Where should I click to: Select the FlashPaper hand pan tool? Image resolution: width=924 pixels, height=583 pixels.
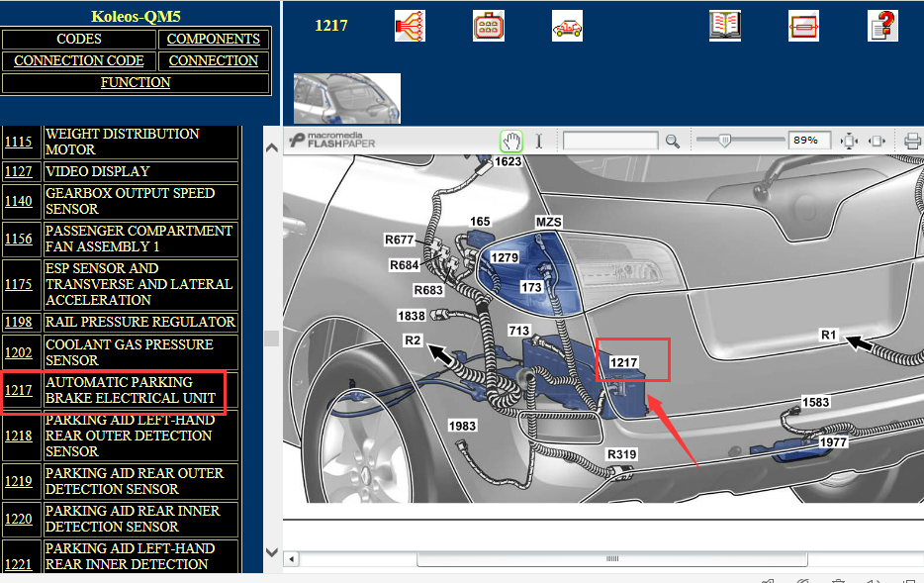tap(511, 141)
